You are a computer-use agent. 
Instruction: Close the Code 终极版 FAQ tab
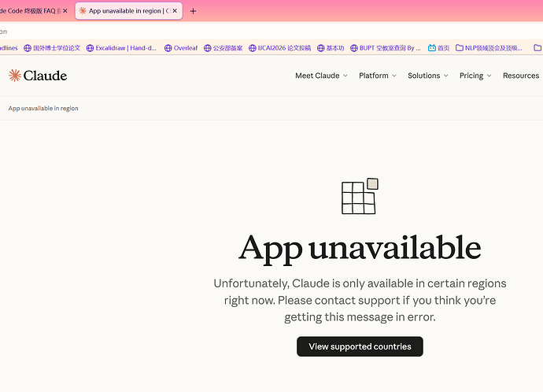click(x=65, y=11)
